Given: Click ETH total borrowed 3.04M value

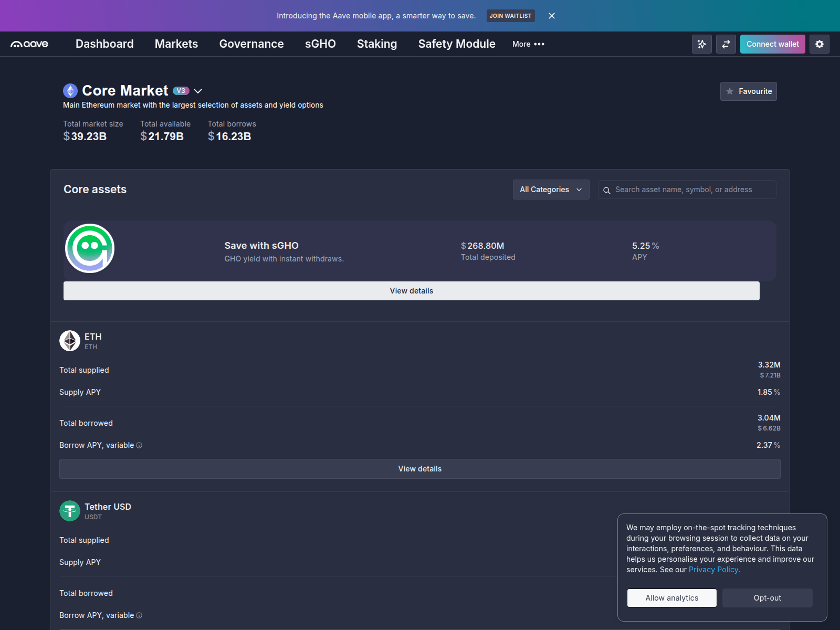Looking at the screenshot, I should pyautogui.click(x=769, y=418).
